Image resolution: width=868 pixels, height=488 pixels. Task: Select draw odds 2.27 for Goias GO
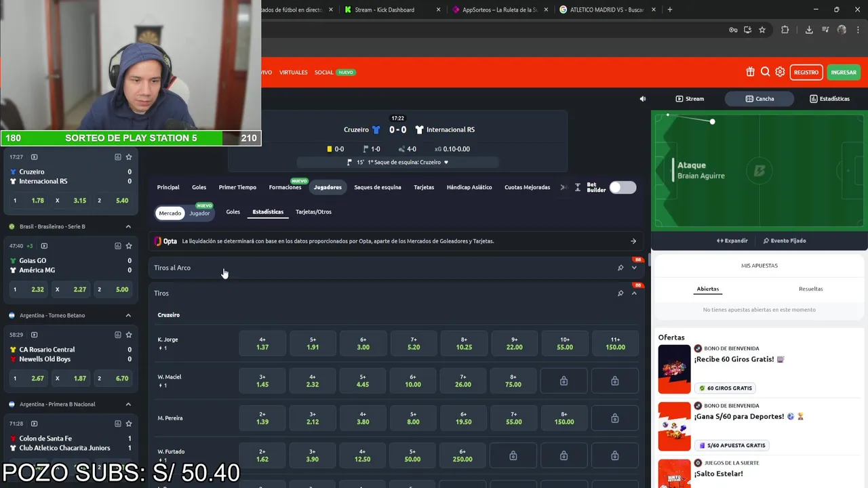tap(70, 289)
